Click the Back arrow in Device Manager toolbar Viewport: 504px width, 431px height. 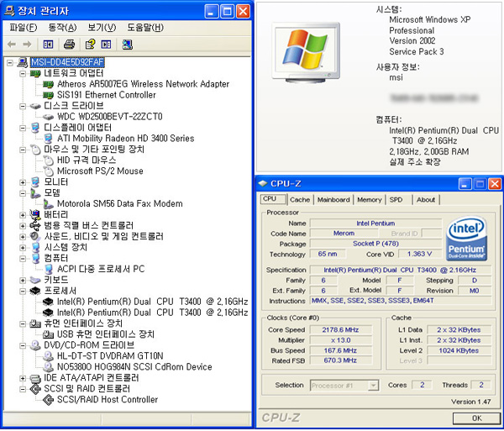tap(12, 44)
